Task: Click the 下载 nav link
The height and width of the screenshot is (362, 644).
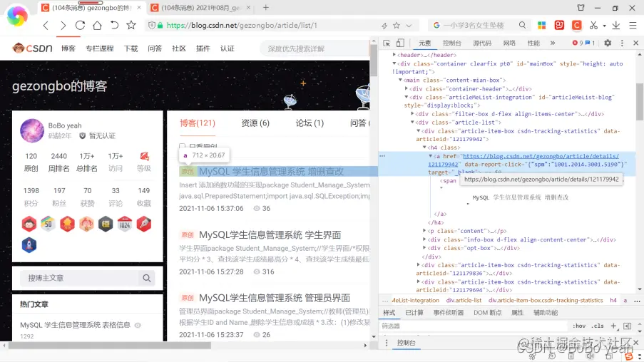Action: (131, 48)
